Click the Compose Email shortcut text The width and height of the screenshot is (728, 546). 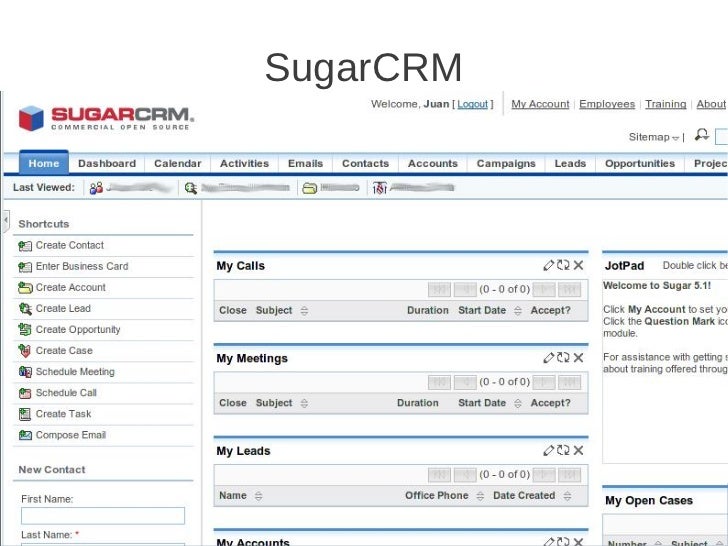coord(71,435)
